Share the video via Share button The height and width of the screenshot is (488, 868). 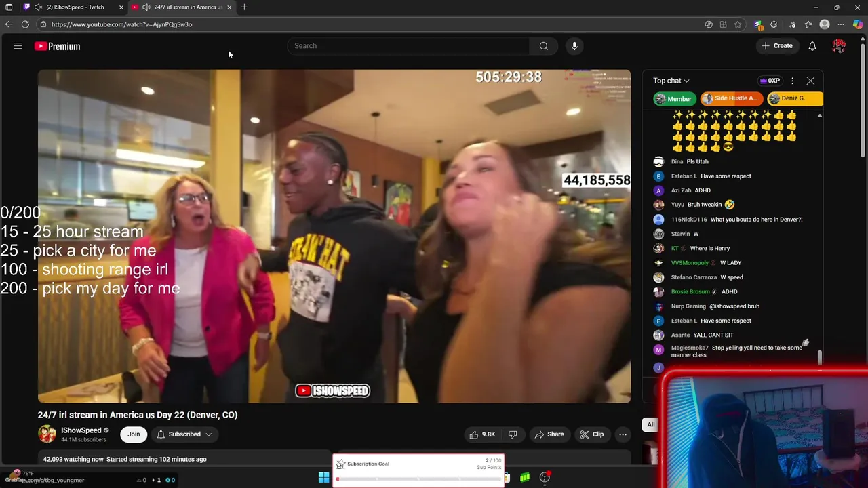tap(549, 434)
